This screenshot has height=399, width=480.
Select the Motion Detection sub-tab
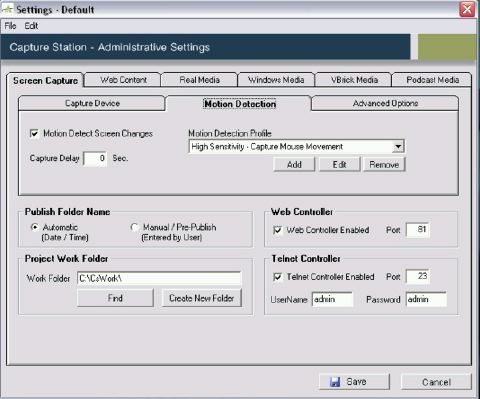point(239,104)
